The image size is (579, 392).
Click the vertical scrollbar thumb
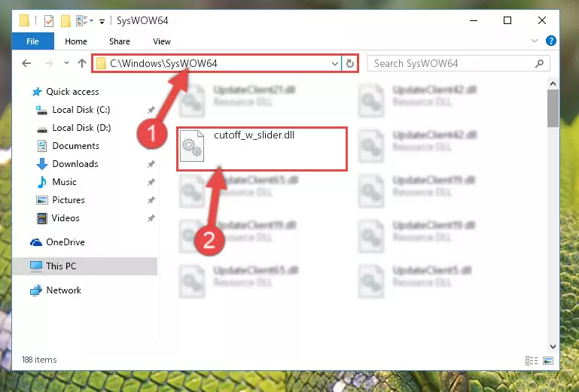point(553,108)
